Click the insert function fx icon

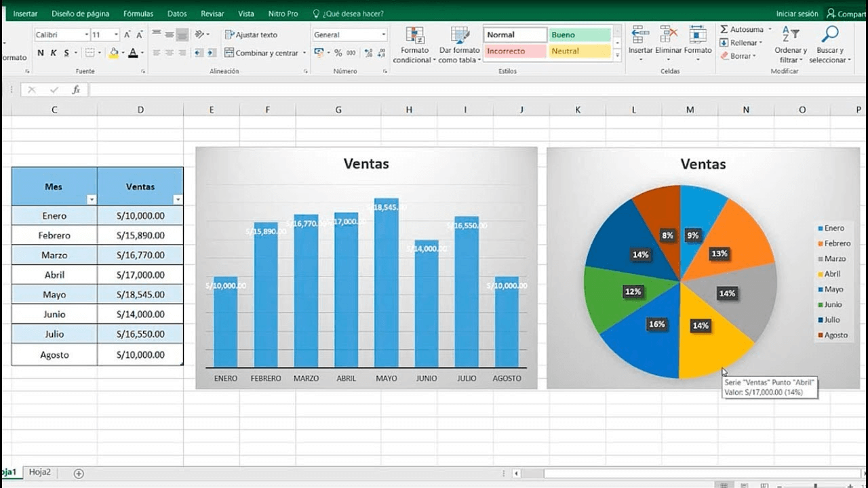click(76, 89)
